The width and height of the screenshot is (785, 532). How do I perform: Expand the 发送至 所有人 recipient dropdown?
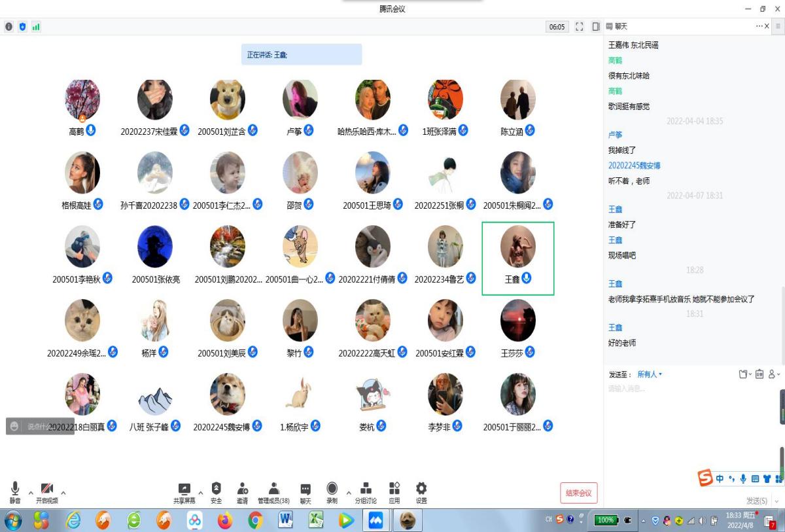(650, 374)
